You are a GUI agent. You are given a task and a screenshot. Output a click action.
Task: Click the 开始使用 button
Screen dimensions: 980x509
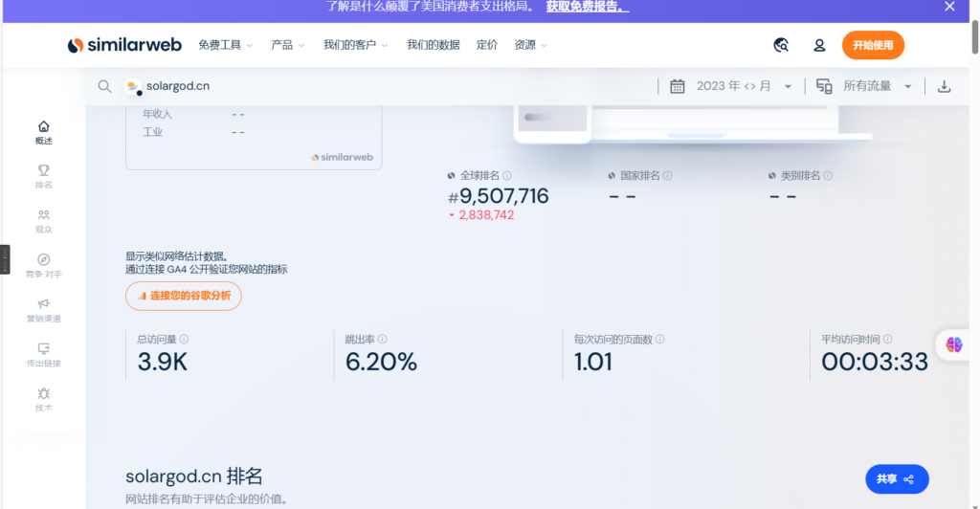873,45
